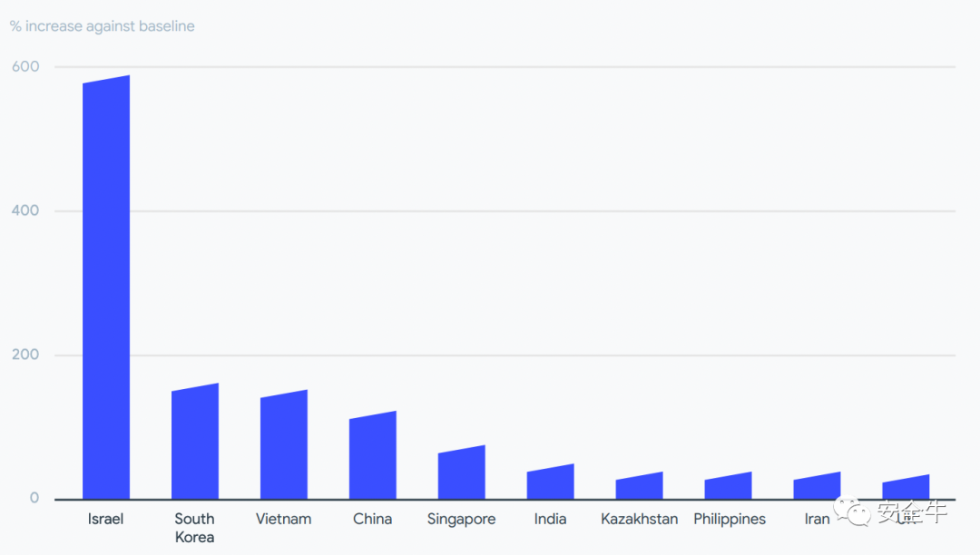Image resolution: width=980 pixels, height=555 pixels.
Task: Click the Kazakhstan bar
Action: tap(639, 486)
